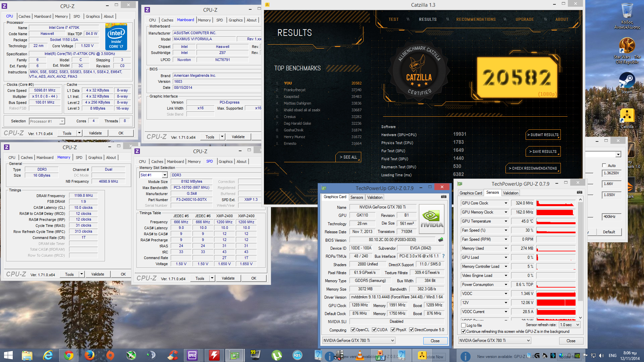Switch to Catzilla yellow taskbar icon
644x362 pixels.
pyautogui.click(x=422, y=355)
